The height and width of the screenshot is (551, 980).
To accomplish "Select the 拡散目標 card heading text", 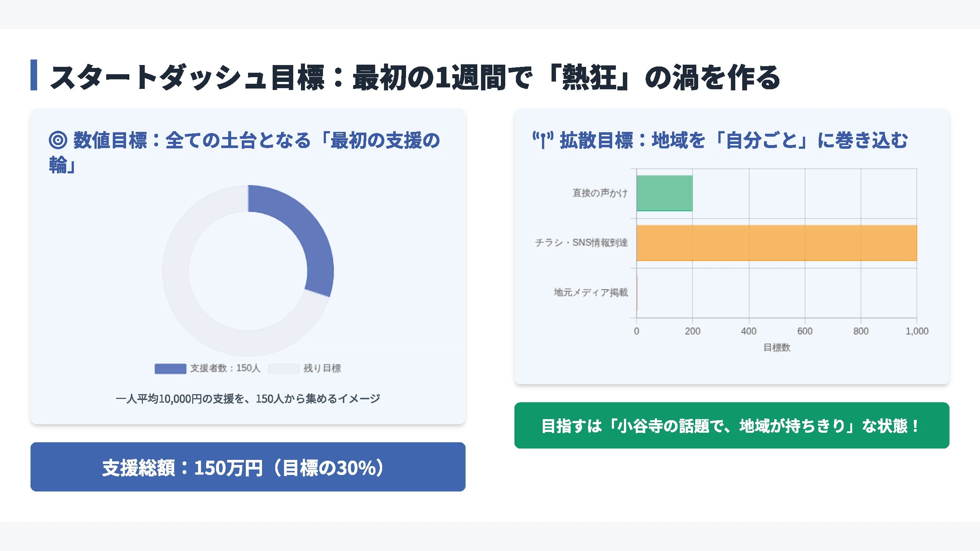I will [733, 140].
